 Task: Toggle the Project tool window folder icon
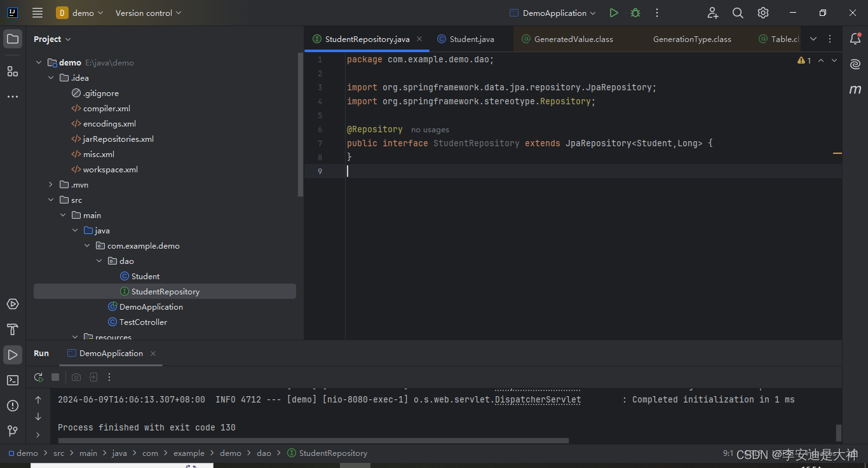pos(13,39)
